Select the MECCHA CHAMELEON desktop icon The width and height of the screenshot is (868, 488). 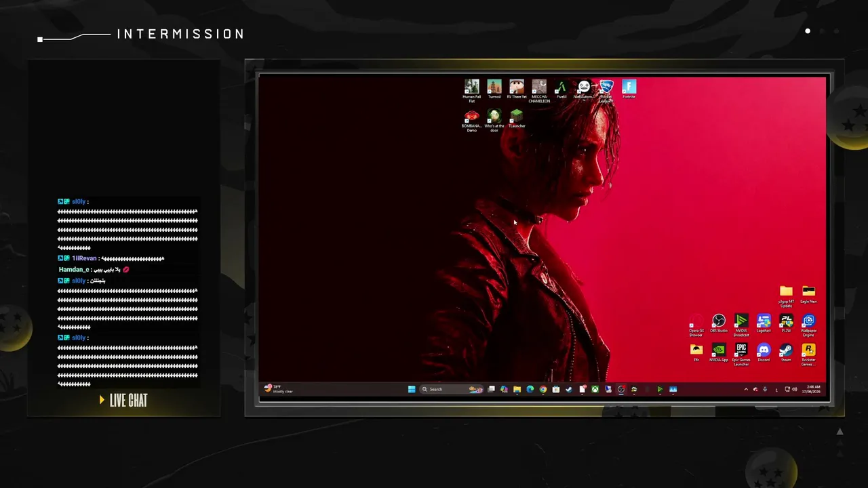coord(539,90)
